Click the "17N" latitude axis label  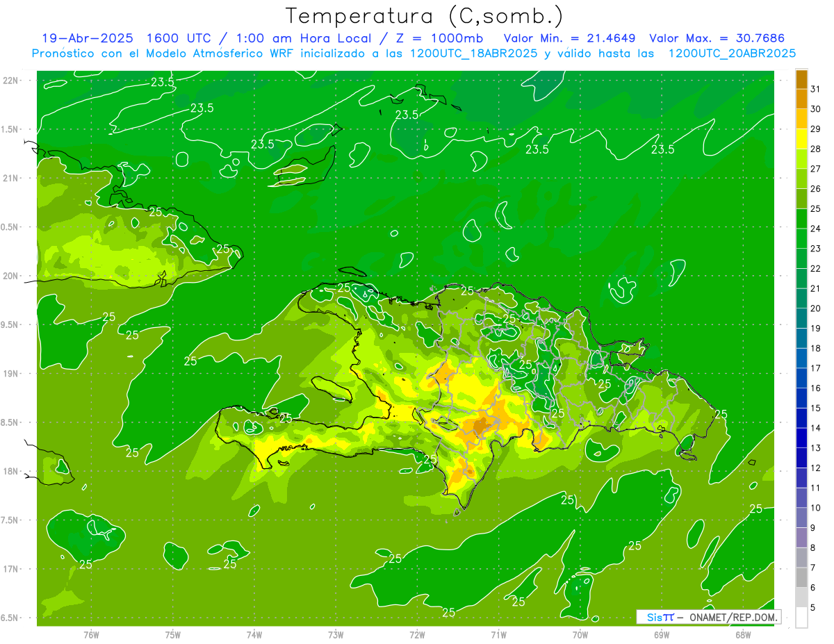click(10, 570)
